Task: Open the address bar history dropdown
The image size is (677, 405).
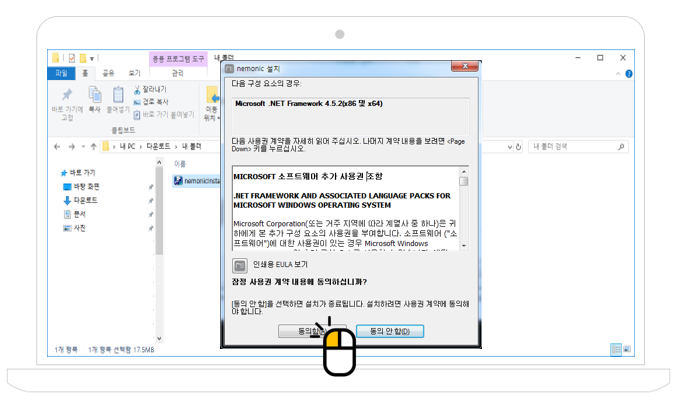Action: point(509,147)
